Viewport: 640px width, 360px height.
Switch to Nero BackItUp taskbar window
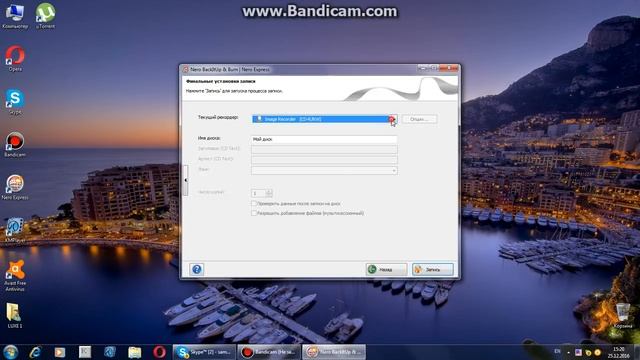pyautogui.click(x=334, y=352)
